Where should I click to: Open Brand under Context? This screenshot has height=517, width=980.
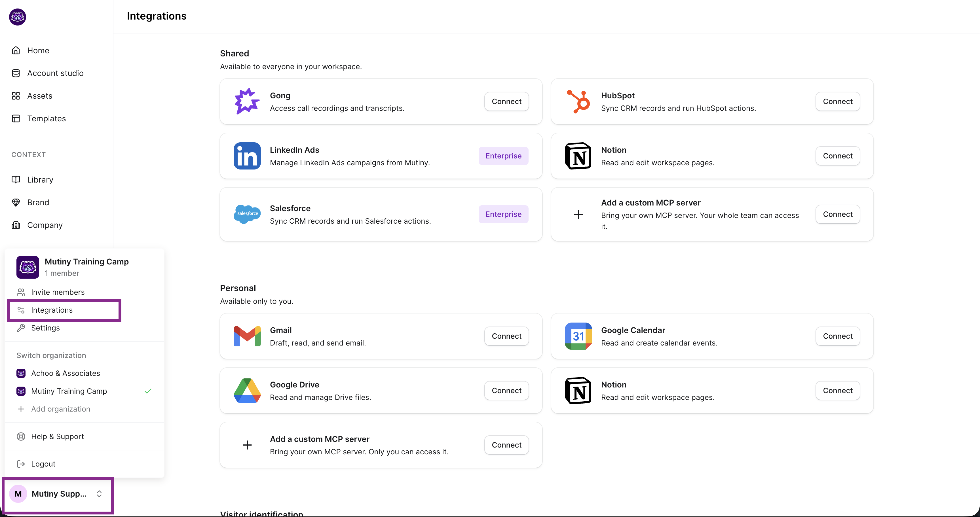(x=56, y=203)
